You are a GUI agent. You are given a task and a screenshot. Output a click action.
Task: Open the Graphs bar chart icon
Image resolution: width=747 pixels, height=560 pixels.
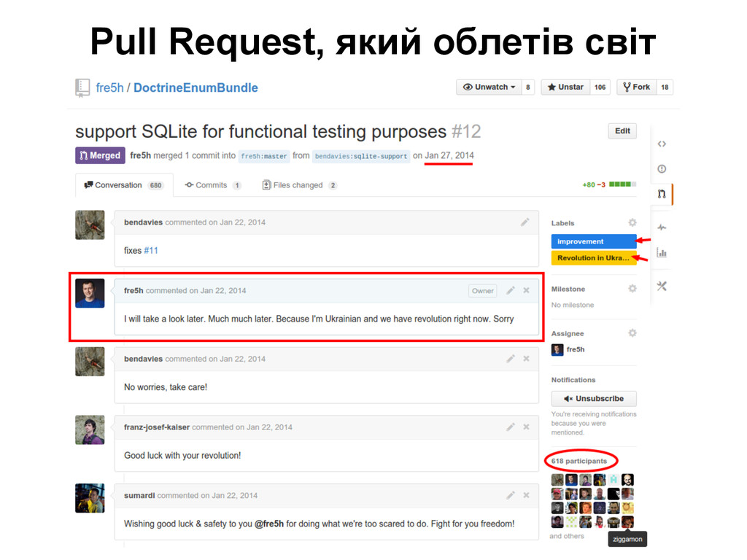pos(662,252)
